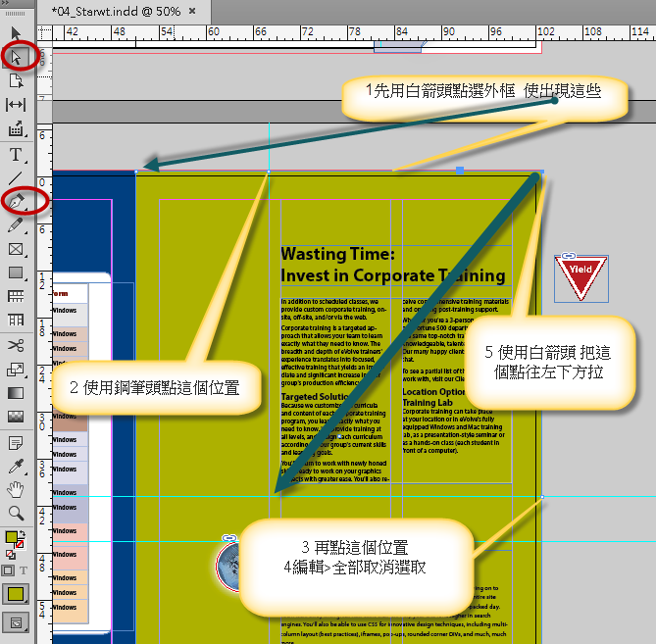Viewport: 656px width, 644px height.
Task: Select the Zoom magnifier tool
Action: 16,513
